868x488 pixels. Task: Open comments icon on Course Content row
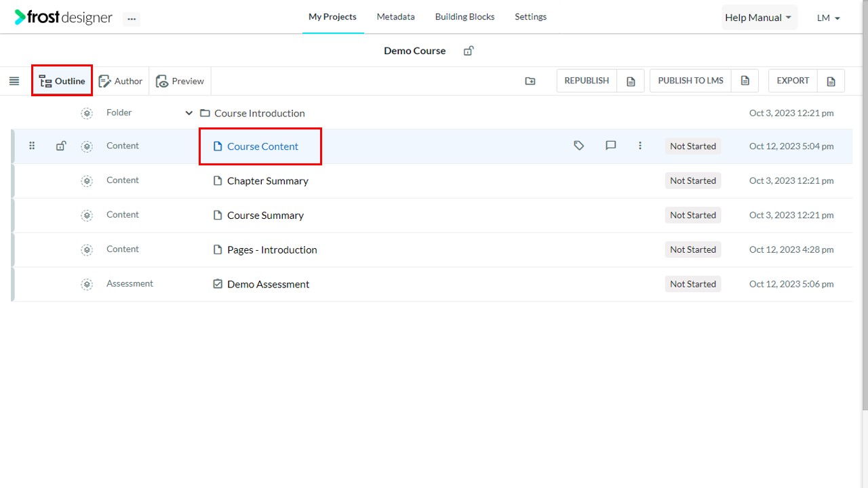611,146
